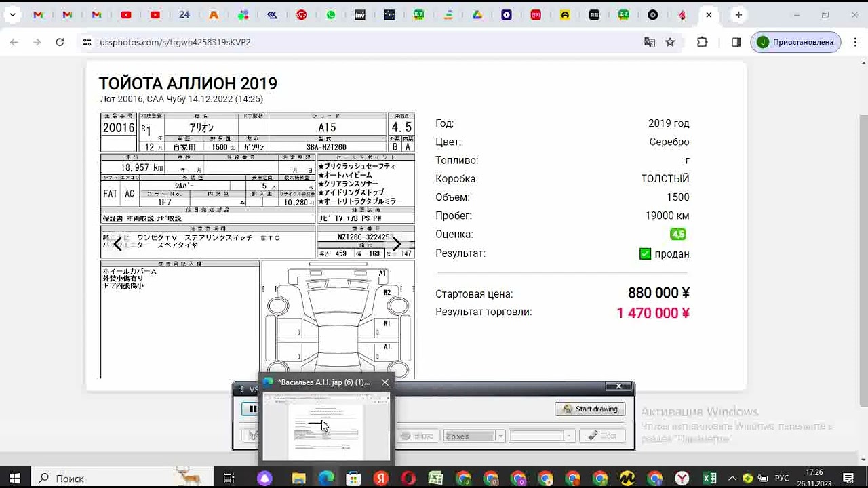Switch to the Google Drive tab
The height and width of the screenshot is (488, 868).
[x=477, y=15]
